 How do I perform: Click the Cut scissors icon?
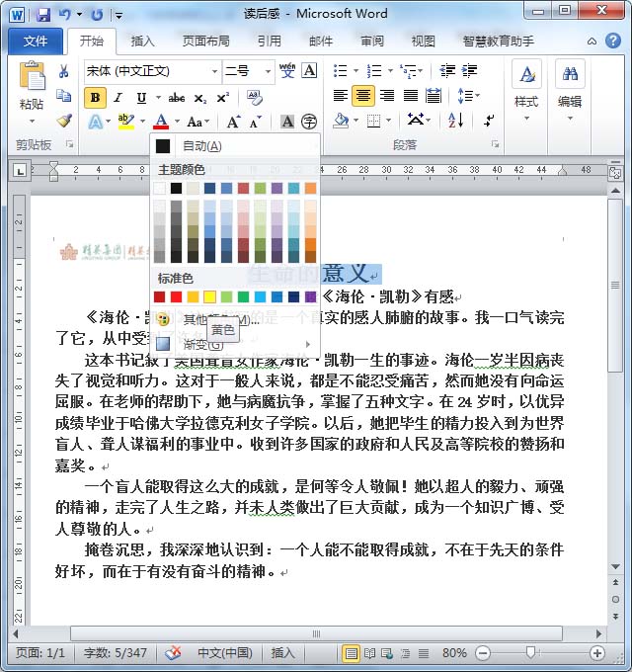(64, 71)
